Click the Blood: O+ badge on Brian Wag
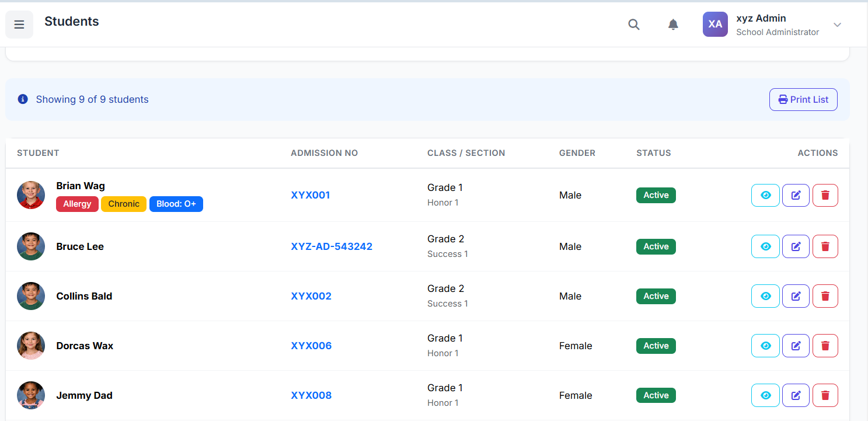 pos(176,204)
